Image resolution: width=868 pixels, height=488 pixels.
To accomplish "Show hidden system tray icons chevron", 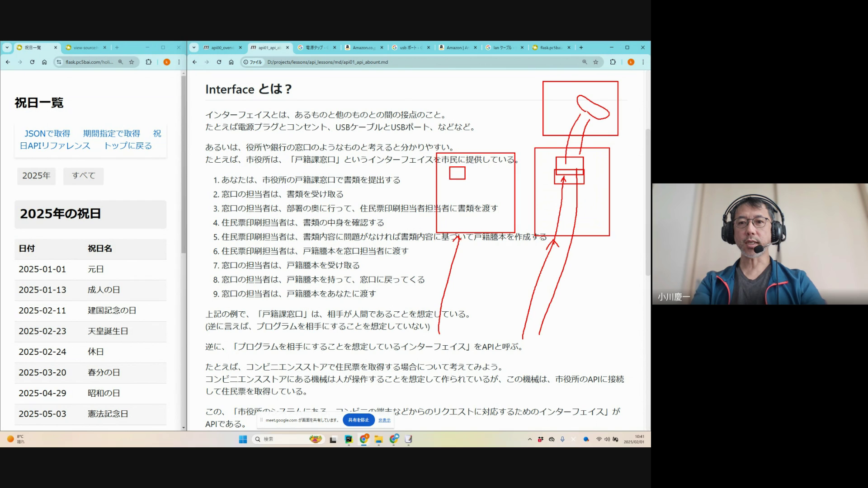I will coord(530,439).
